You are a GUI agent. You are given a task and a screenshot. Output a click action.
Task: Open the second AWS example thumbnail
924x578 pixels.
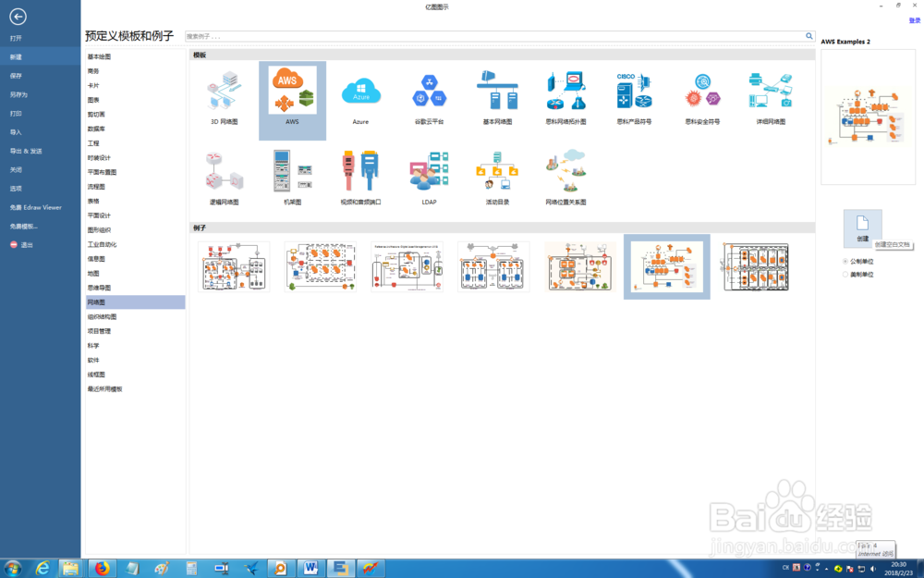point(321,266)
